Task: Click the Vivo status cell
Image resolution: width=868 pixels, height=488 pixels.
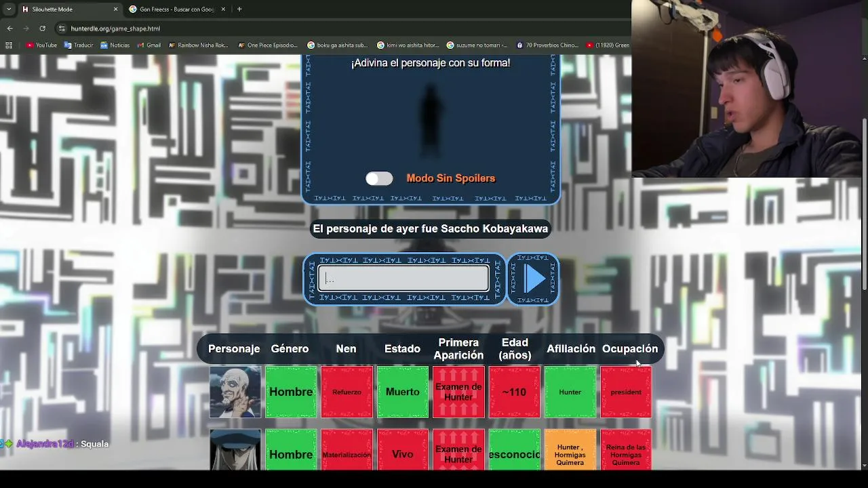Action: 403,449
